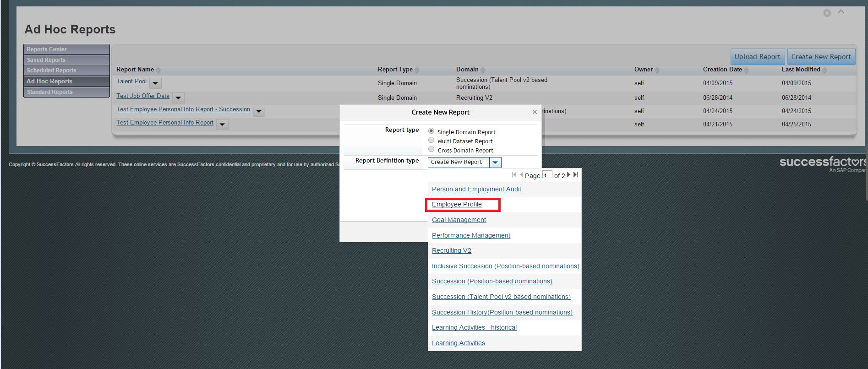Image resolution: width=868 pixels, height=369 pixels.
Task: Choose Recruiting V2 domain in dropdown list
Action: 452,251
